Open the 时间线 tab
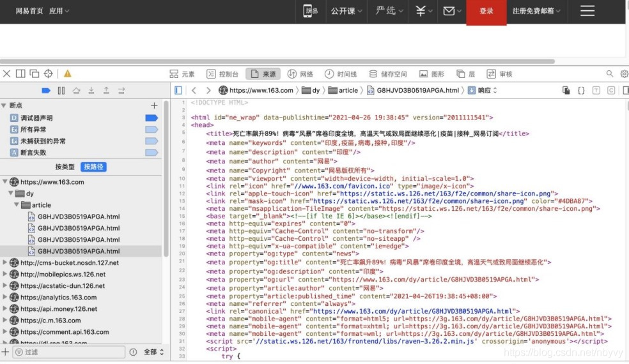629x364 pixels. tap(341, 74)
